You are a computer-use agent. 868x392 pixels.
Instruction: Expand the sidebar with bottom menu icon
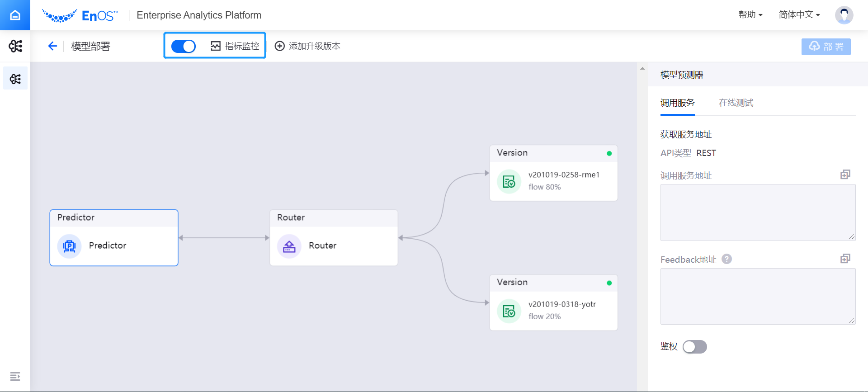15,376
